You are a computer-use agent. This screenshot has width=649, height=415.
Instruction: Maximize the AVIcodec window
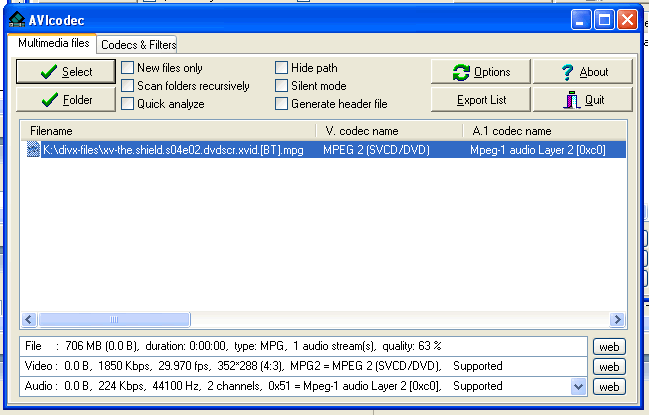604,19
